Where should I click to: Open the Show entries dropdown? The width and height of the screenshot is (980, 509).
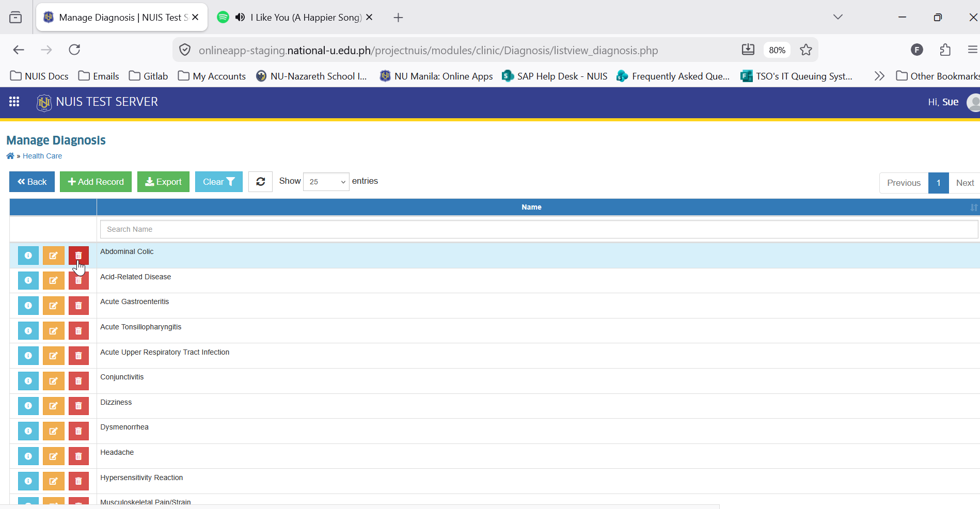pos(326,182)
